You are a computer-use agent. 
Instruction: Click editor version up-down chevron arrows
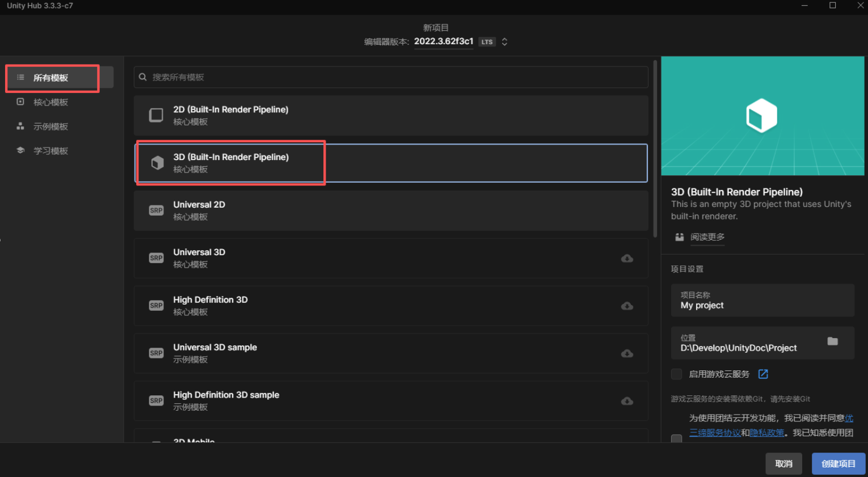pos(504,42)
